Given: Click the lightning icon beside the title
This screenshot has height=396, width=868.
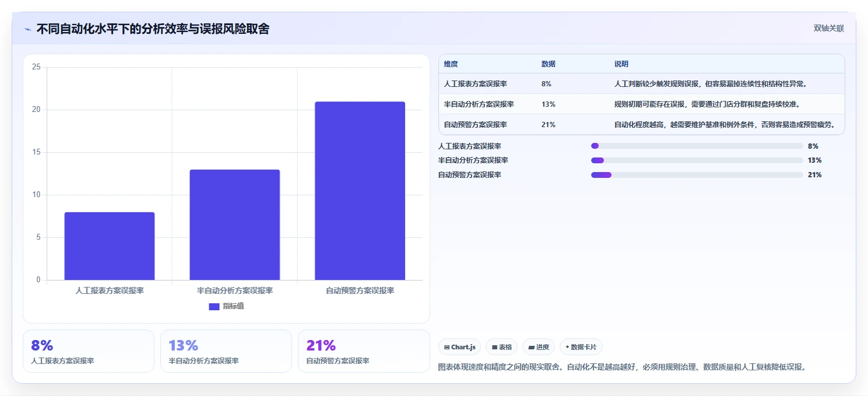Looking at the screenshot, I should (x=27, y=29).
